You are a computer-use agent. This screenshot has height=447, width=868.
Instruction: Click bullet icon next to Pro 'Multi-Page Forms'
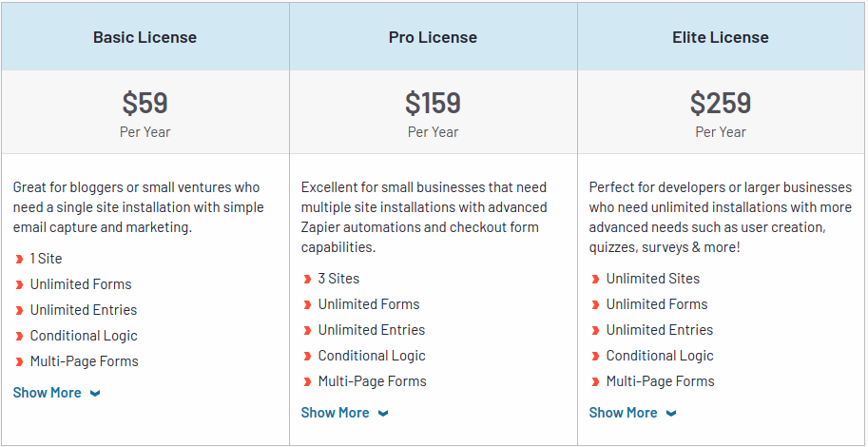(x=308, y=381)
